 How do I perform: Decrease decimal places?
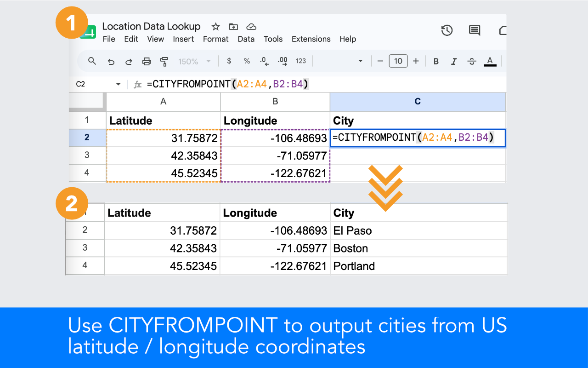[264, 61]
